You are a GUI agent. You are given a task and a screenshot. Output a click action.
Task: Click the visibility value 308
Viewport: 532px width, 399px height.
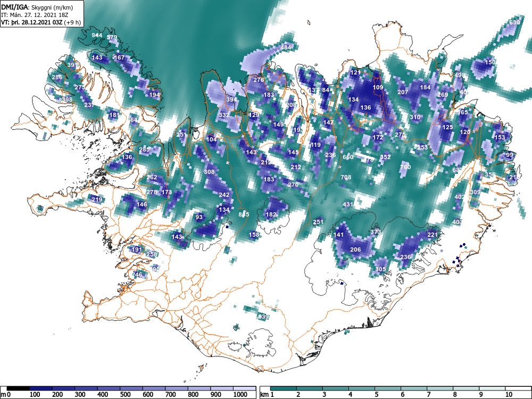pos(209,172)
